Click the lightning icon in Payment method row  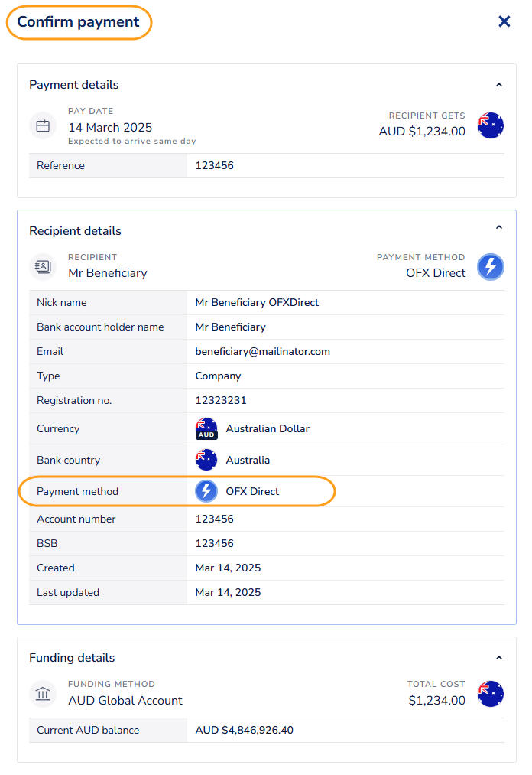[206, 491]
